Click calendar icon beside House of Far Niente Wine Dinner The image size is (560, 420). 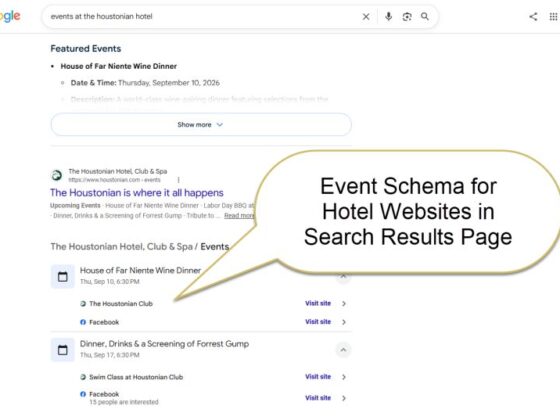click(63, 276)
